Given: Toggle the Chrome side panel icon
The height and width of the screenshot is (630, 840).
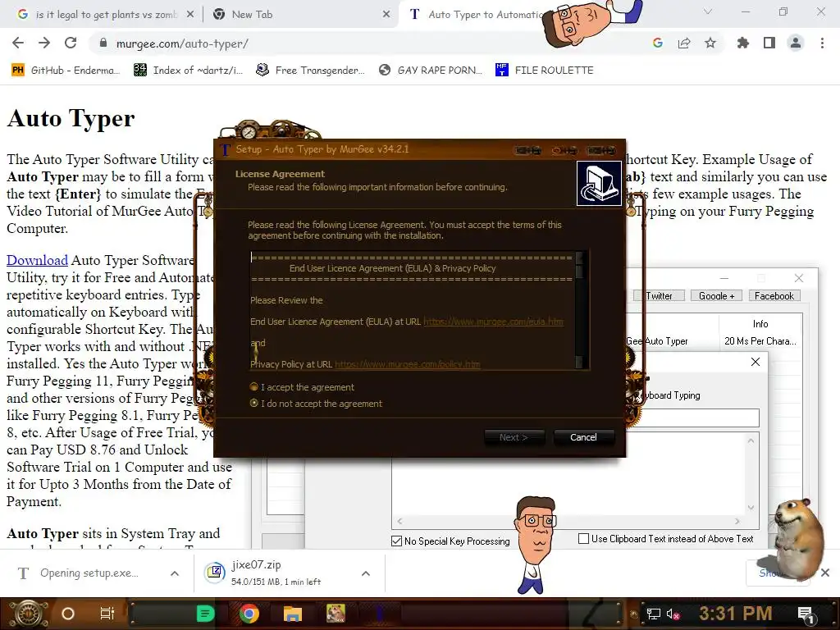Looking at the screenshot, I should pyautogui.click(x=769, y=43).
